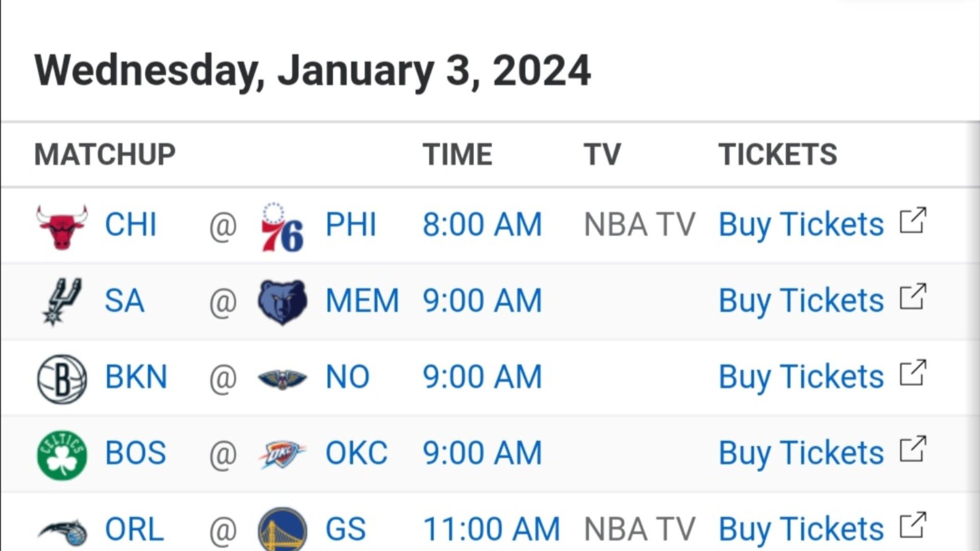
Task: Select the GS team name link
Action: 346,529
